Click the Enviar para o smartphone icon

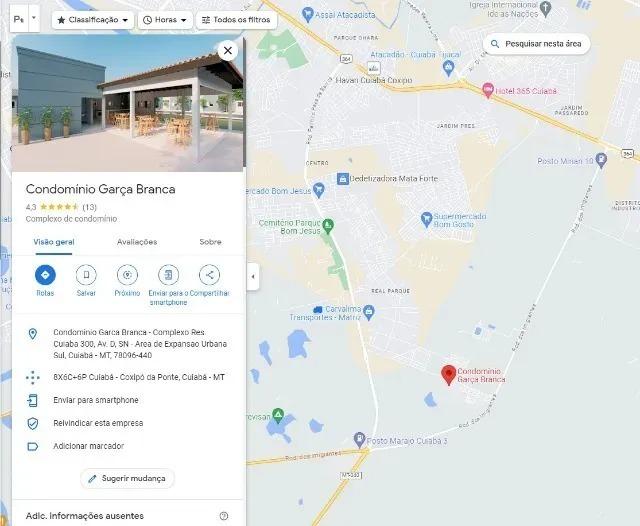coord(168,275)
